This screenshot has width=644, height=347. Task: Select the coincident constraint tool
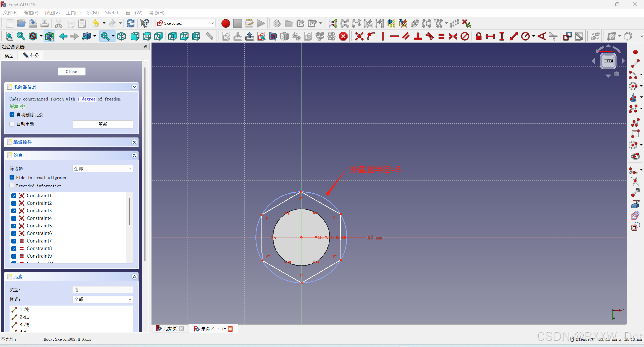coord(359,36)
